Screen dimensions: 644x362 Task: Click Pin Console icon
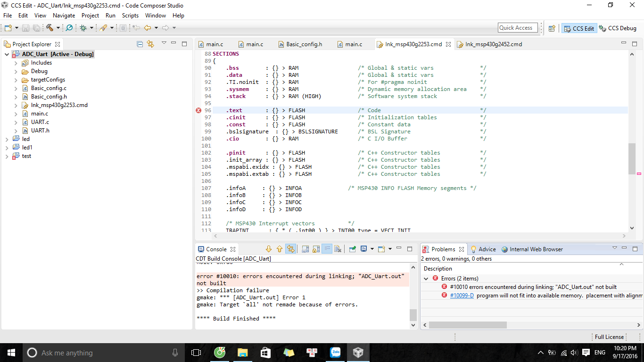(352, 249)
